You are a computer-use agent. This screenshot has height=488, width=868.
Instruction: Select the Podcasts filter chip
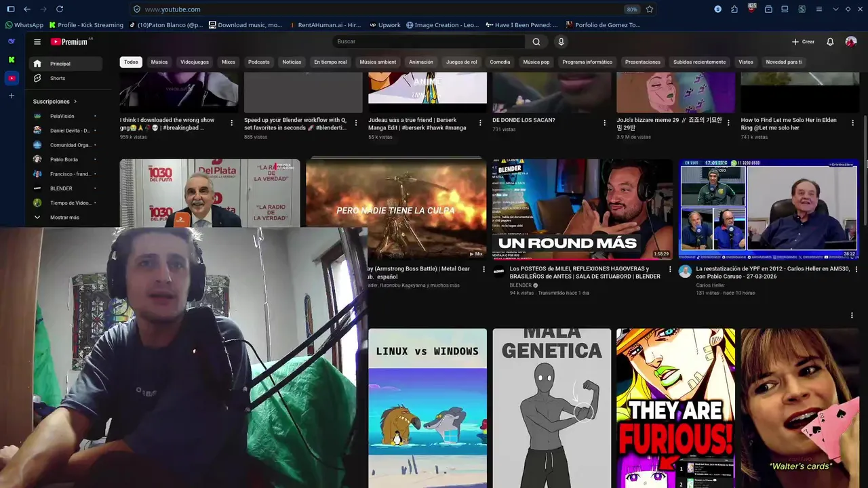point(259,62)
